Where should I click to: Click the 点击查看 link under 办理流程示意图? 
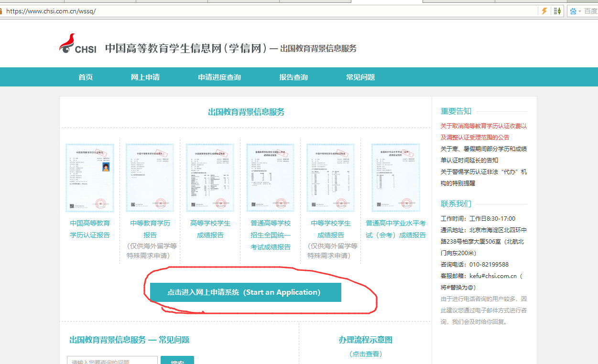[366, 354]
